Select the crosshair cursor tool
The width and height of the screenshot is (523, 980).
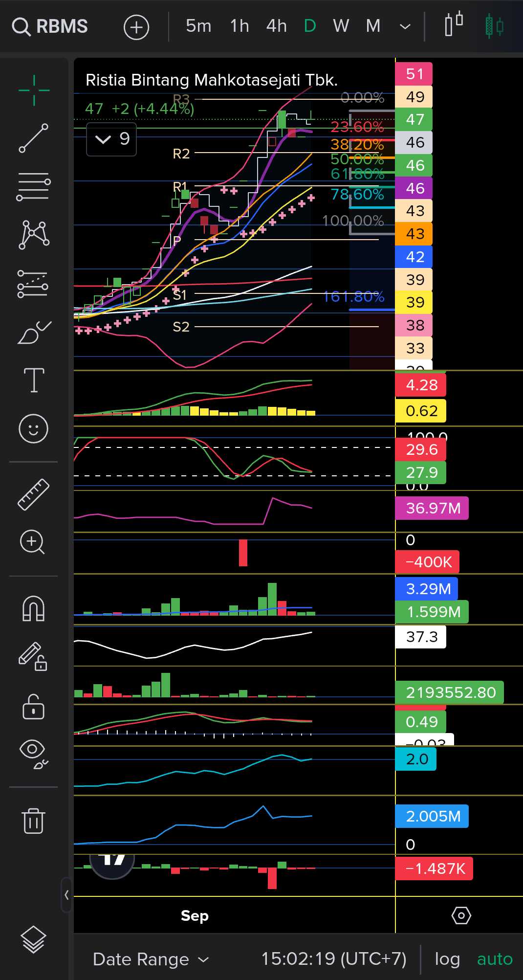tap(34, 90)
